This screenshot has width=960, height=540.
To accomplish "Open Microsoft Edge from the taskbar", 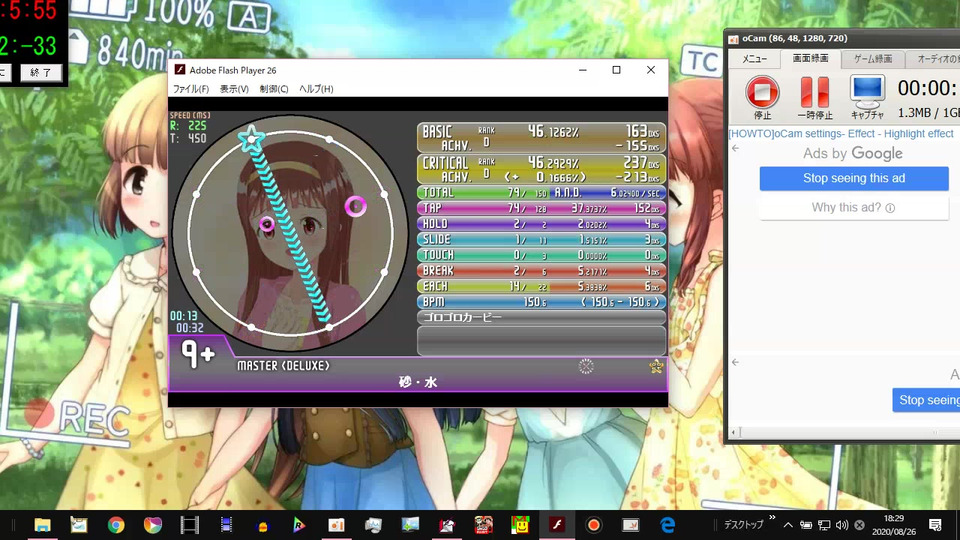I will pyautogui.click(x=667, y=525).
